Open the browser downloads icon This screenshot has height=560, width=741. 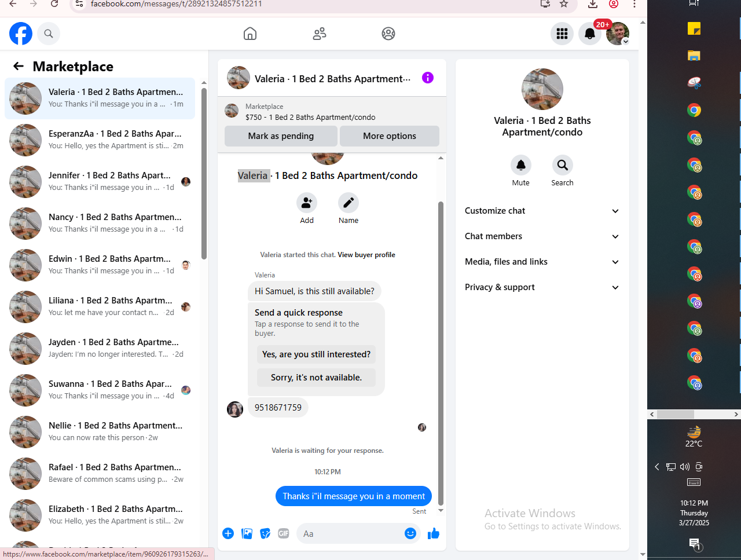pos(593,4)
